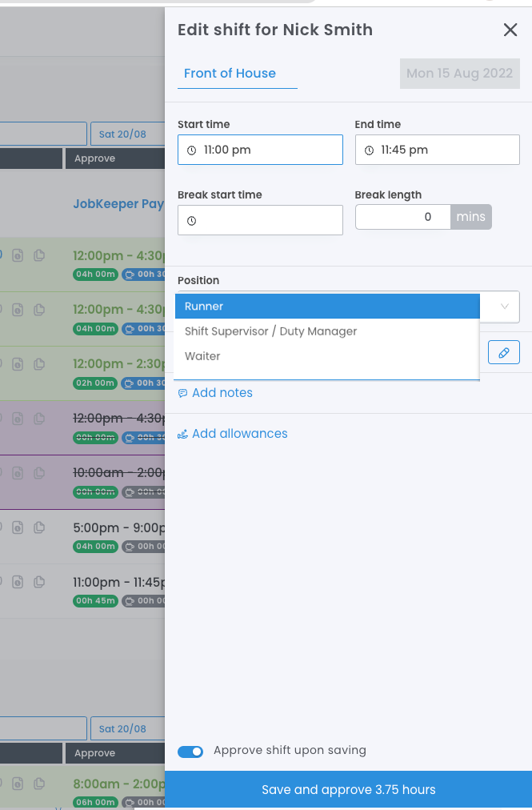Click the Add notes link
This screenshot has height=810, width=532.
[222, 393]
